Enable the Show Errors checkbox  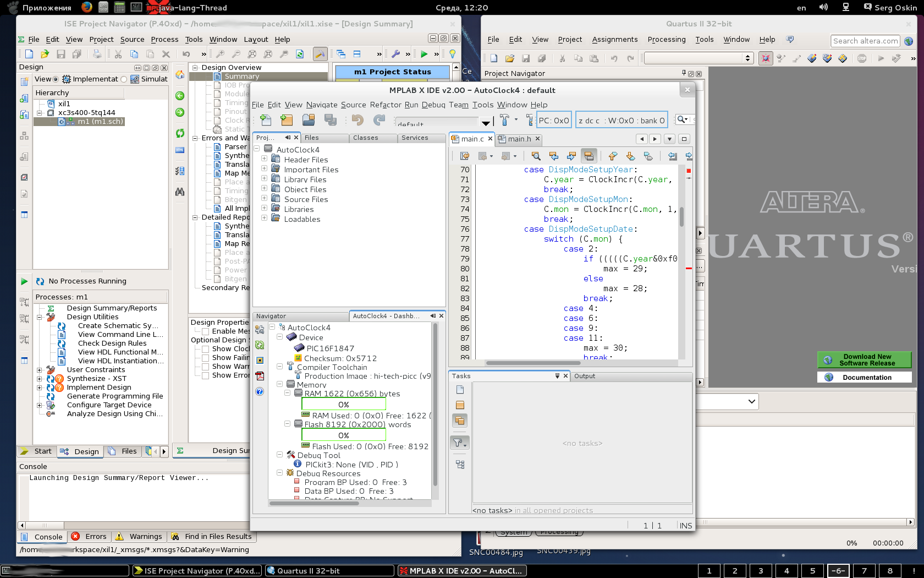205,375
